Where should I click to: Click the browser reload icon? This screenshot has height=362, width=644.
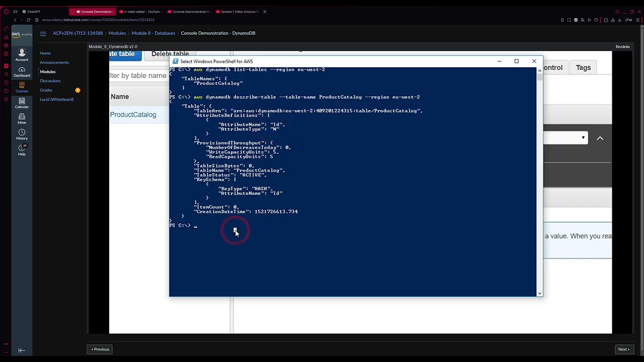point(28,20)
